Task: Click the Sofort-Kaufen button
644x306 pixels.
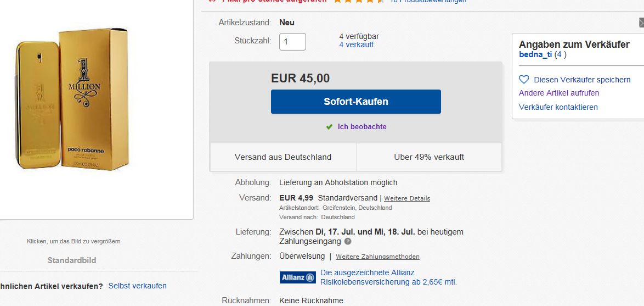Action: click(355, 102)
